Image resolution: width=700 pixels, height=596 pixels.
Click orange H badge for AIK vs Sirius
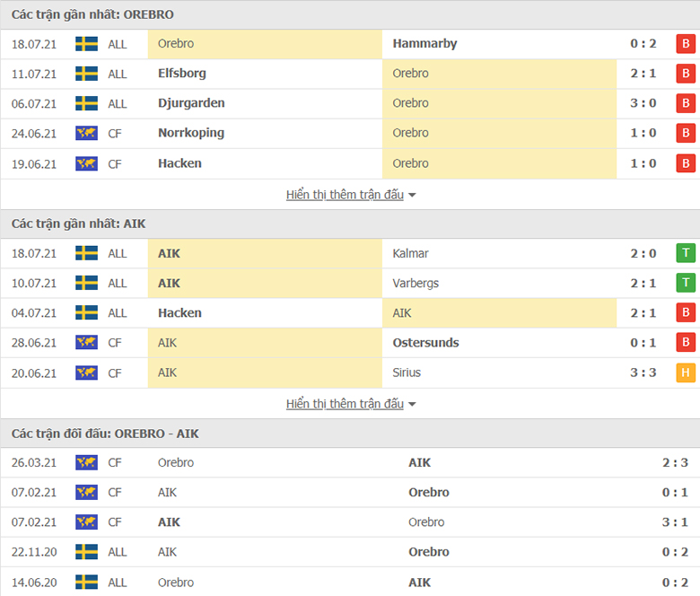(686, 372)
